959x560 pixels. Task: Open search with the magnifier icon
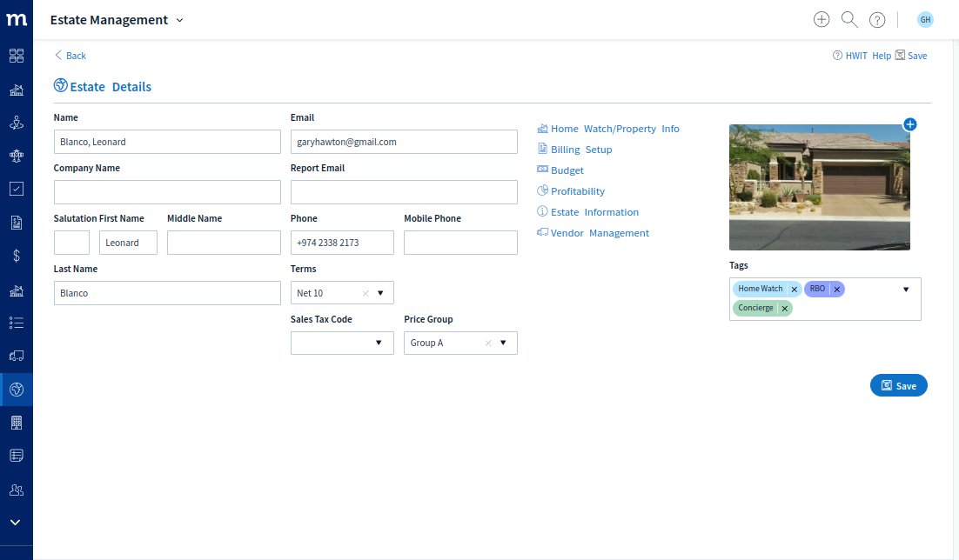point(849,19)
